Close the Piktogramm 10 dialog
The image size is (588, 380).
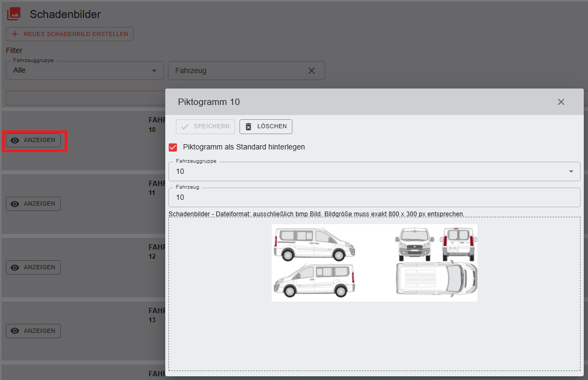coord(561,102)
